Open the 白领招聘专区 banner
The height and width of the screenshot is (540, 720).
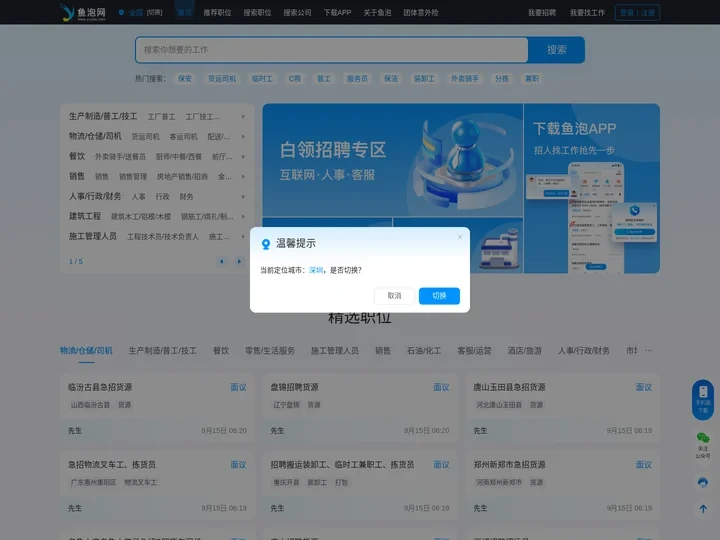(x=393, y=160)
